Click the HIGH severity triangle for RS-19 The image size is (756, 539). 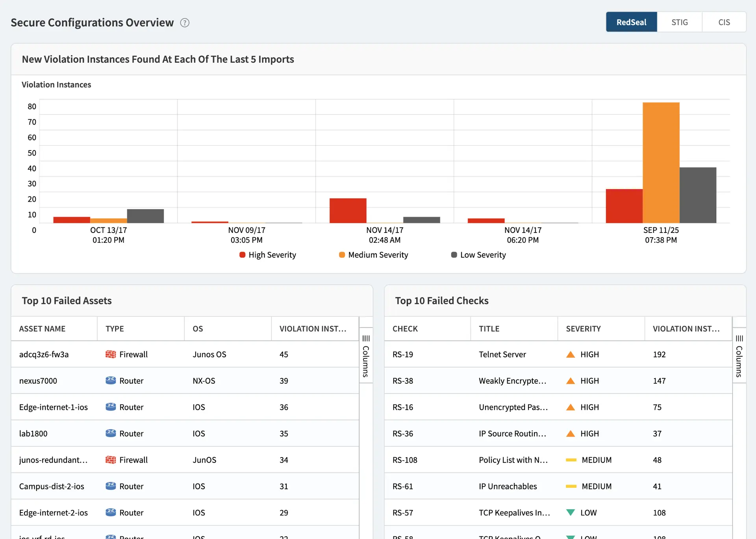570,354
